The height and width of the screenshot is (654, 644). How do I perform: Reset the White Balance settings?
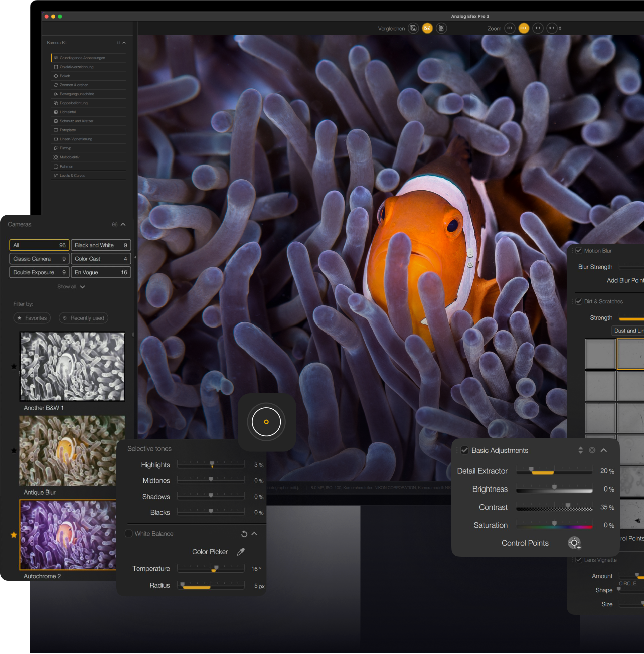point(244,534)
